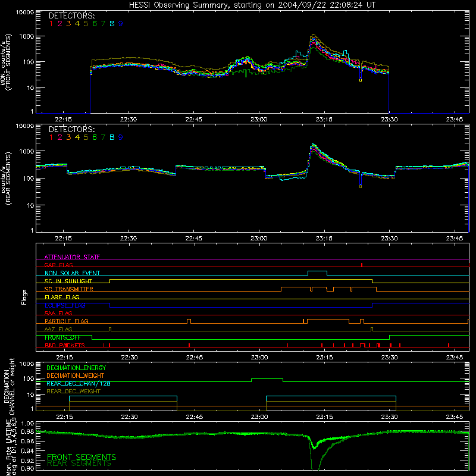Click the DECIMATION CHANNEL or weight axis title
This screenshot has height=476, width=476.
pyautogui.click(x=9, y=386)
